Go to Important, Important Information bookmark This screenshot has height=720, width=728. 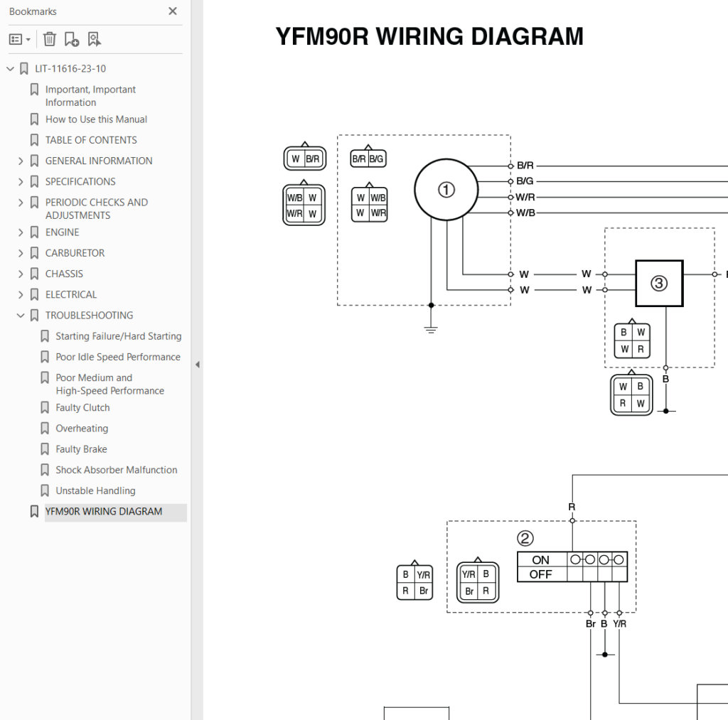(90, 96)
